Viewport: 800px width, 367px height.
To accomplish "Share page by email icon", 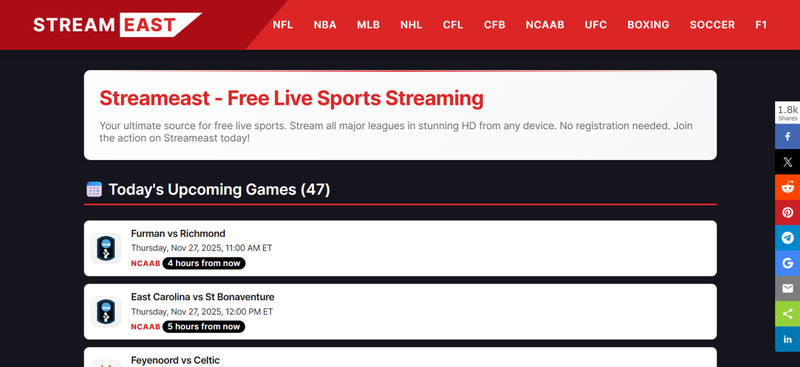I will [x=787, y=288].
